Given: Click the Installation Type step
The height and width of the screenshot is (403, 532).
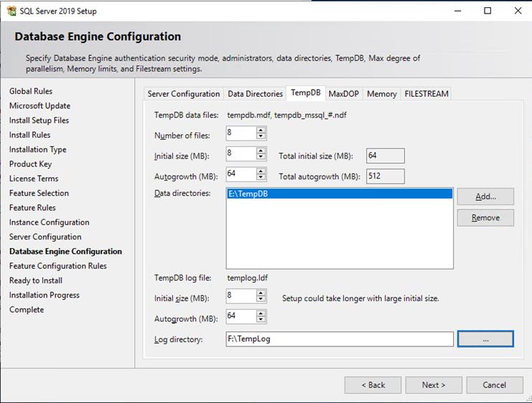Looking at the screenshot, I should 37,149.
